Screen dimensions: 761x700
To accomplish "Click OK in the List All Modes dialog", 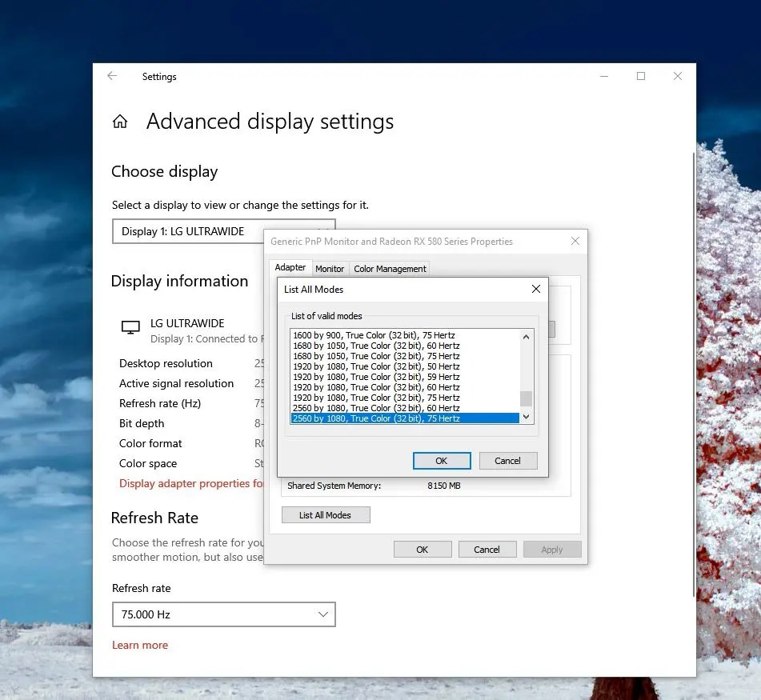I will [441, 460].
